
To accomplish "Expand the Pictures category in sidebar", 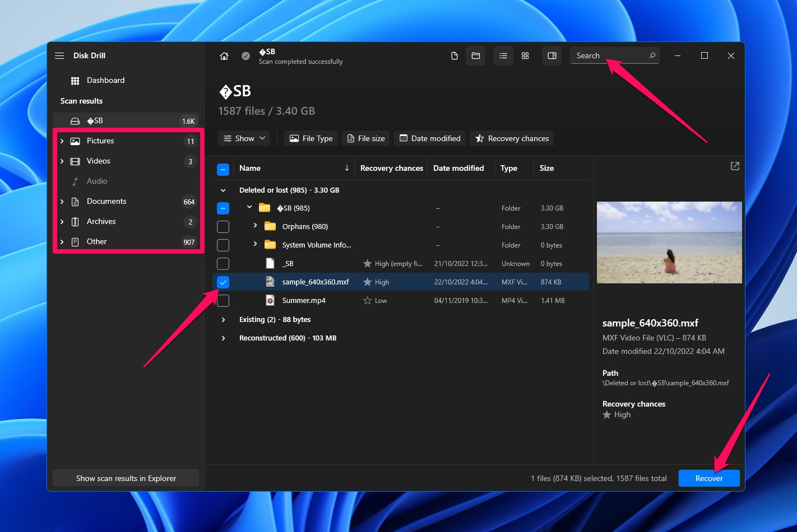I will [x=62, y=141].
